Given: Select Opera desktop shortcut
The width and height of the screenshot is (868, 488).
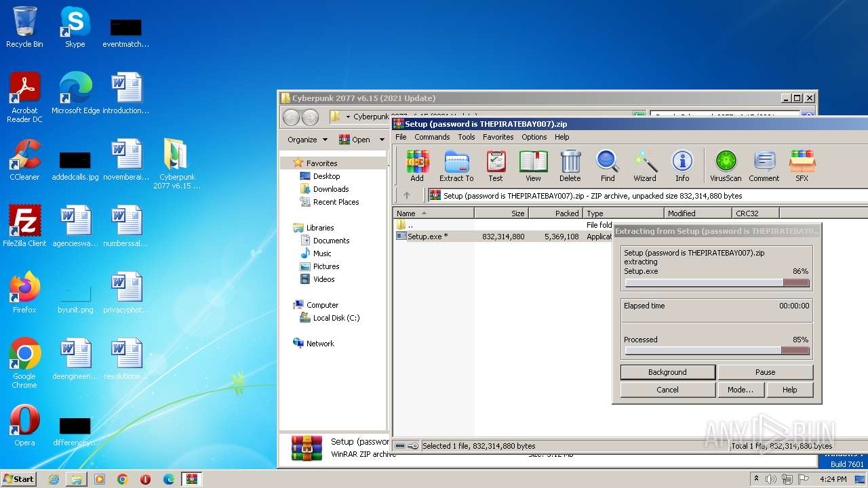Looking at the screenshot, I should [24, 426].
